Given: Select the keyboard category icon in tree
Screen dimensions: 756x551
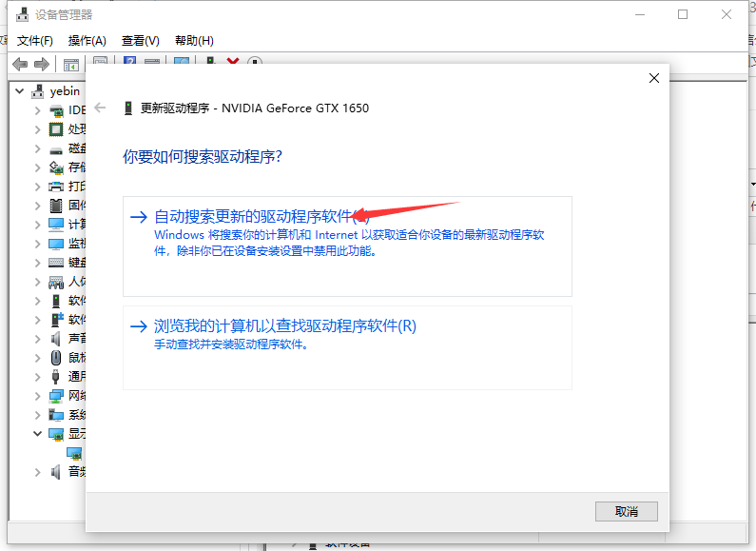Looking at the screenshot, I should click(x=56, y=263).
